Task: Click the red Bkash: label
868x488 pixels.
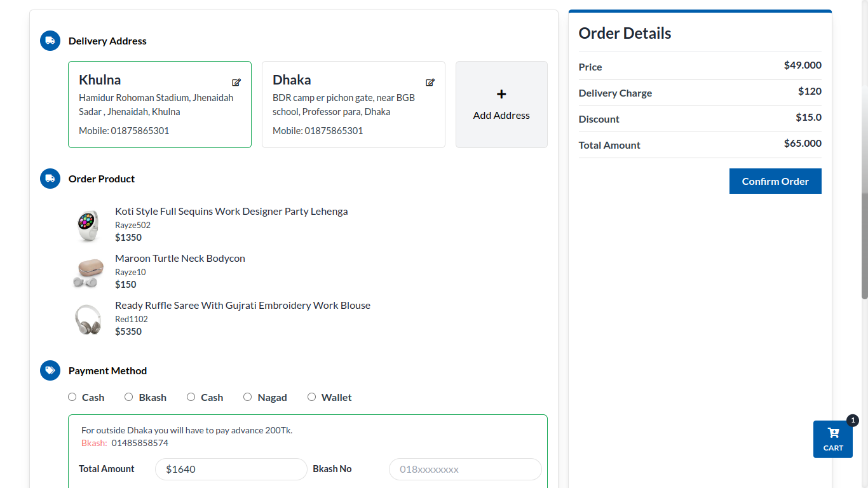Action: coord(94,443)
